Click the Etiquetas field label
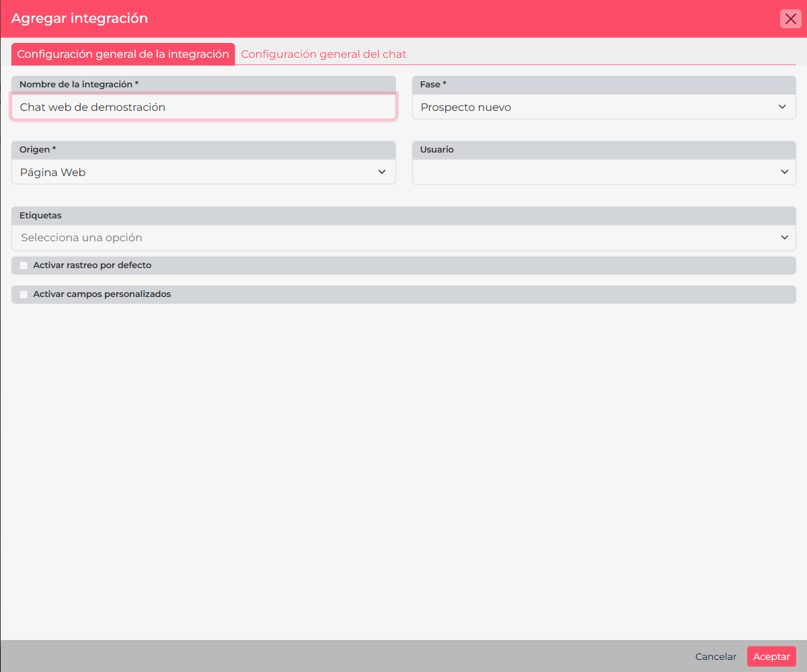Viewport: 807px width, 672px height. tap(40, 216)
